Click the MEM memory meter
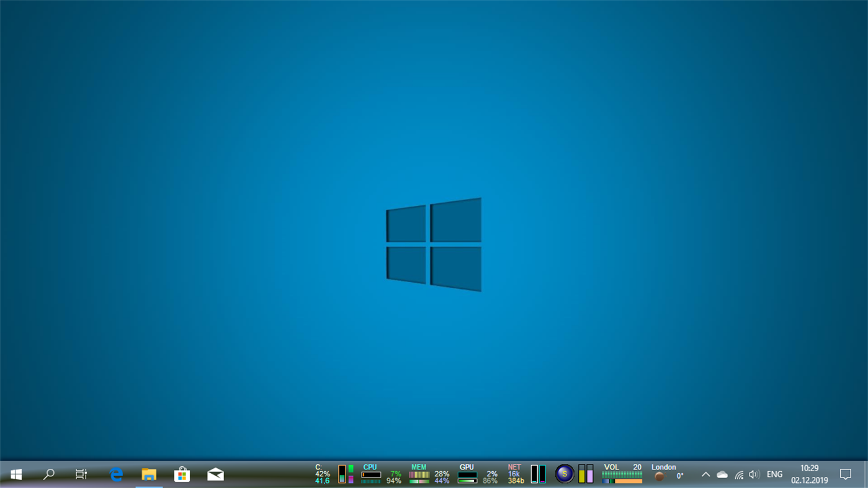The image size is (868, 488). (x=429, y=474)
